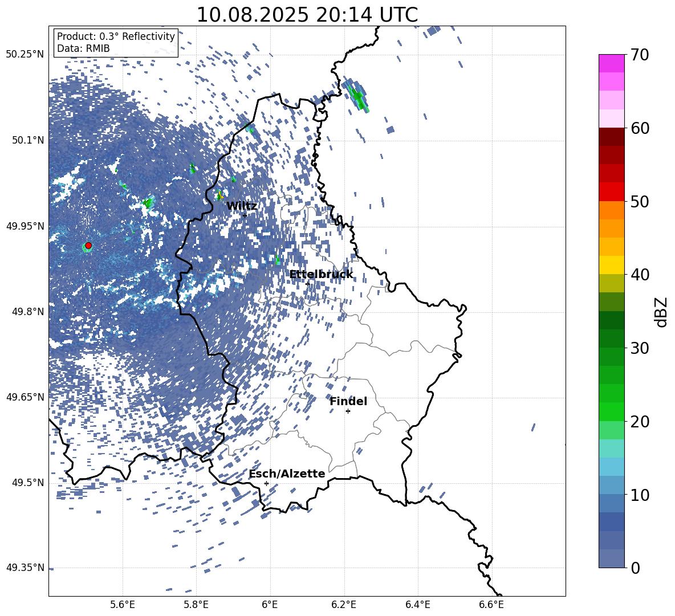This screenshot has height=616, width=675.
Task: Click the red radar site marker
Action: [88, 245]
